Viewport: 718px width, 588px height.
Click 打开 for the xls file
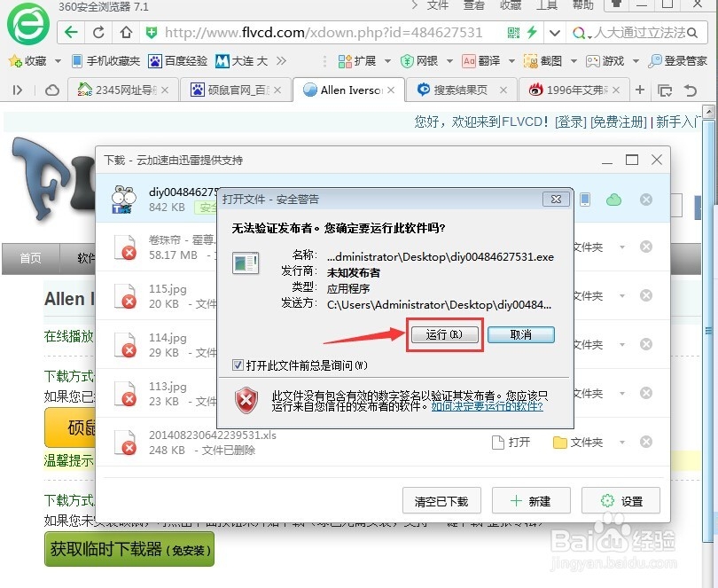coord(511,443)
